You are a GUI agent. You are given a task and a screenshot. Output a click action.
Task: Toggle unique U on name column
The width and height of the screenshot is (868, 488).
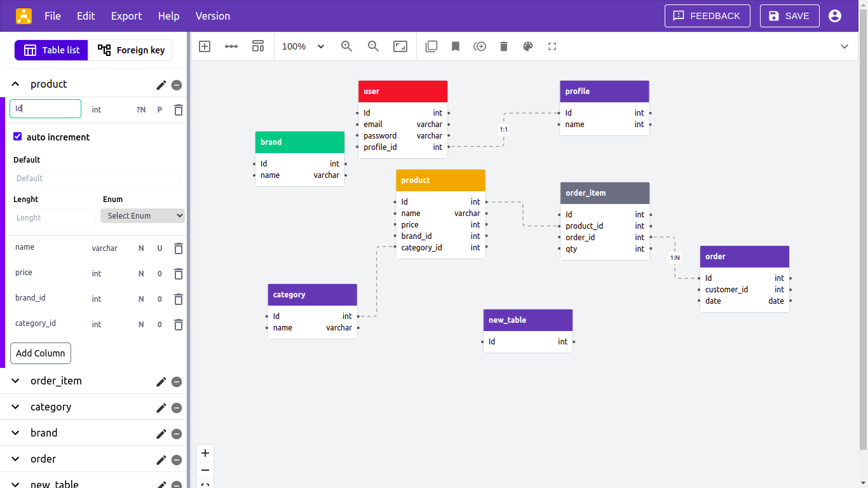tap(160, 248)
